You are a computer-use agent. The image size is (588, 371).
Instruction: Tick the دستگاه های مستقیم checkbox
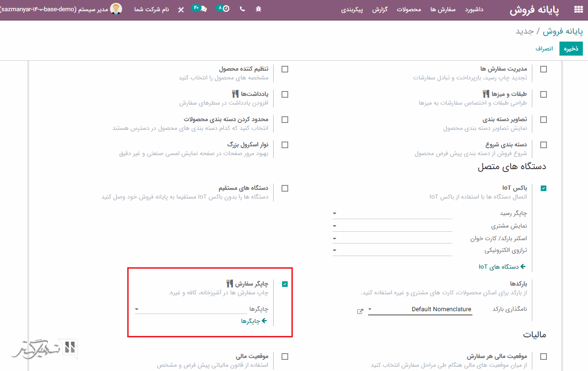285,188
